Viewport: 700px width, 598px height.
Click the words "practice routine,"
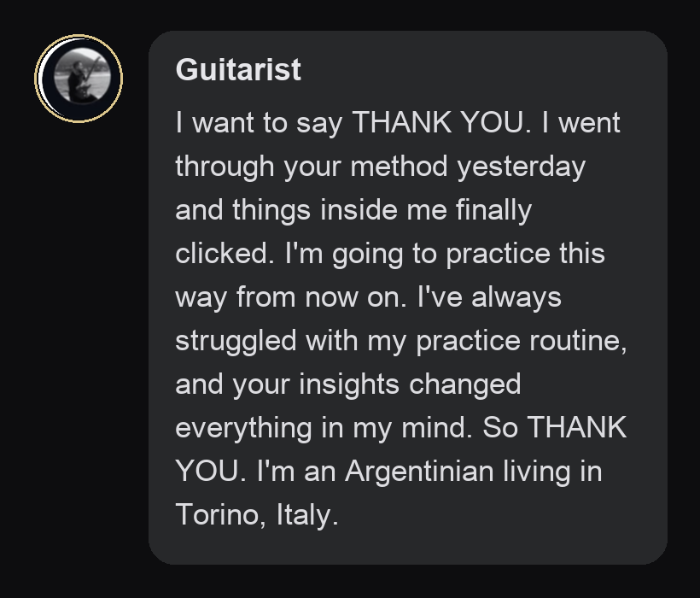click(522, 342)
